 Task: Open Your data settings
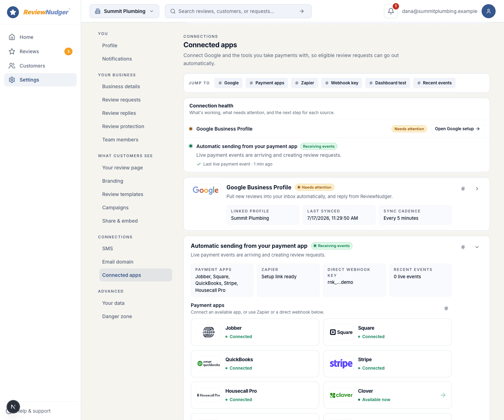point(136,303)
